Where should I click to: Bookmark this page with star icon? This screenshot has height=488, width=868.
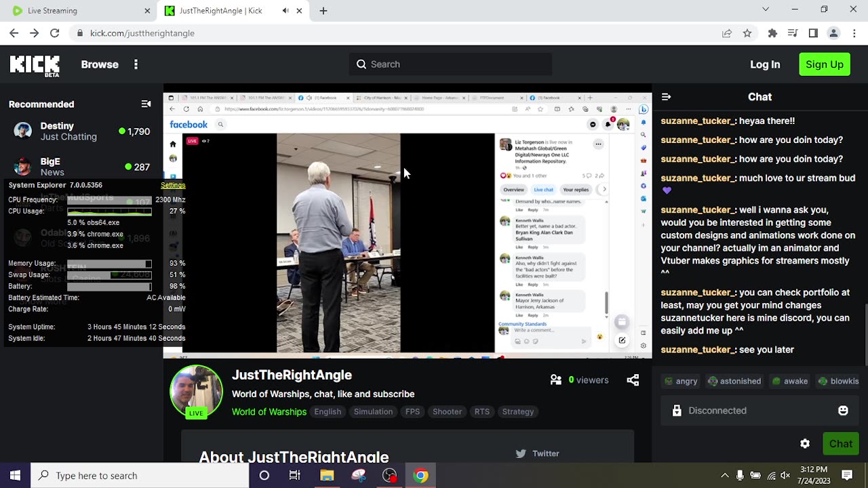[x=747, y=33]
